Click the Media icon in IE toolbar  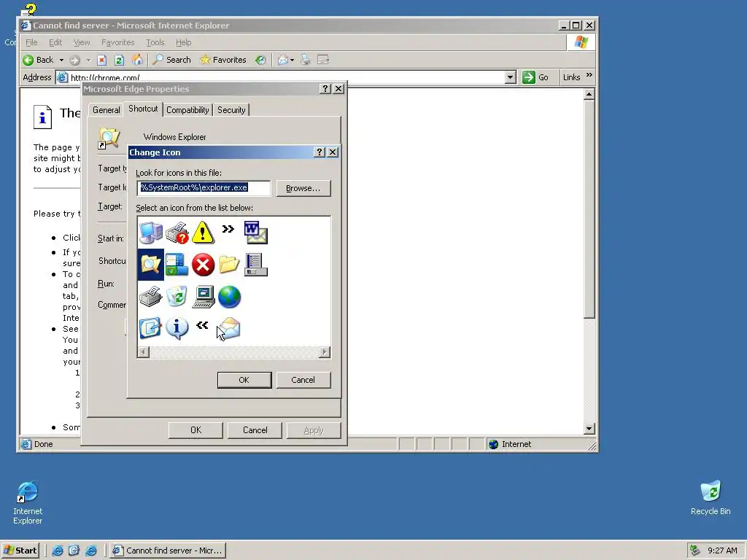(260, 60)
